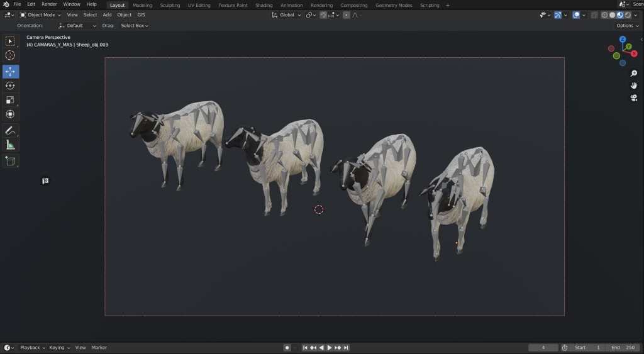
Task: Open the Object Mode dropdown
Action: point(40,14)
